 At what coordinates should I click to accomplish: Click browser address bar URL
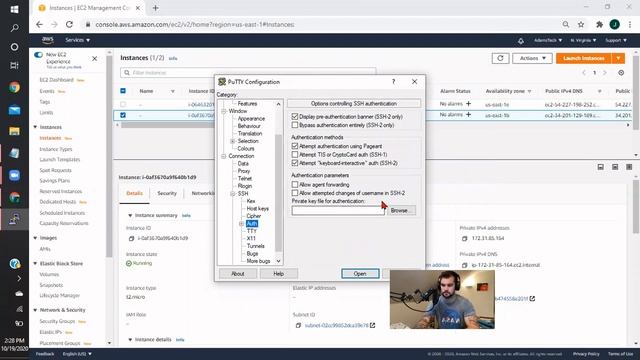[194, 24]
